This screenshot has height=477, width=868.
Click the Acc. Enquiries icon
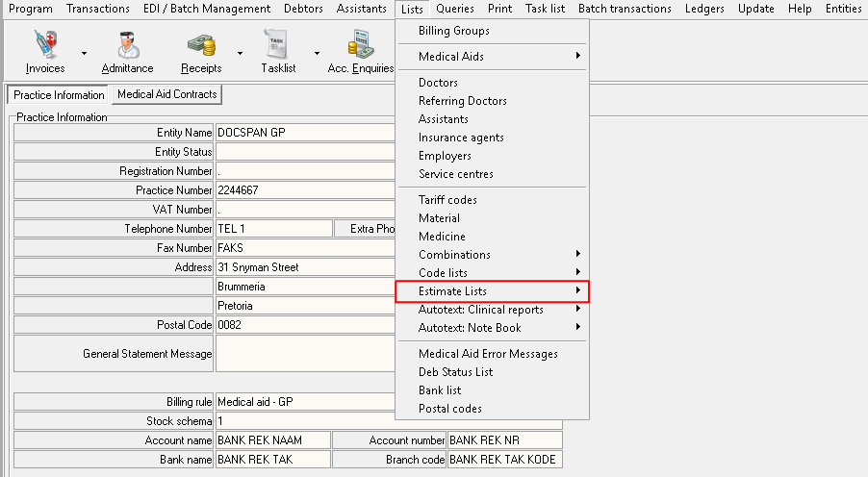point(360,45)
